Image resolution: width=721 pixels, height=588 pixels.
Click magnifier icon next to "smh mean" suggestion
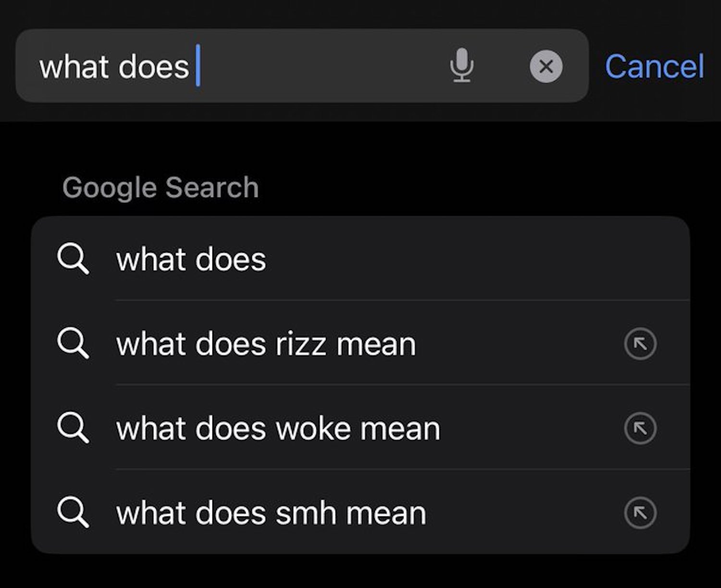[x=73, y=512]
